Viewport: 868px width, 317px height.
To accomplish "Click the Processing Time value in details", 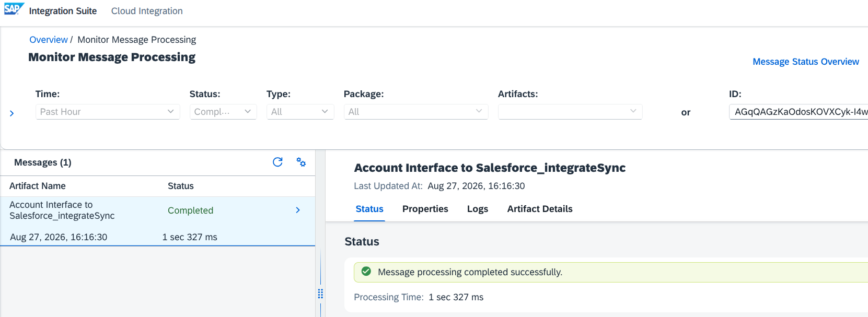I will 456,297.
